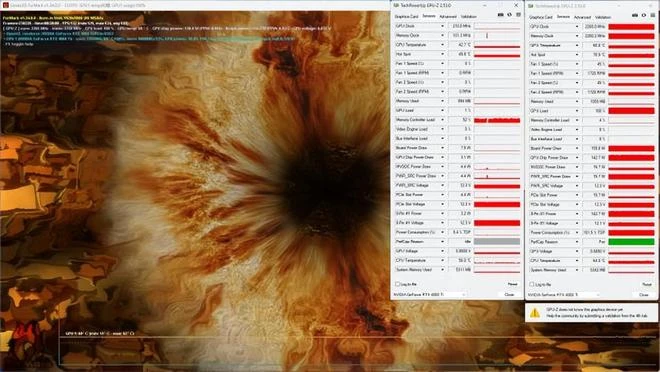Expand Memory Clock dropdown in right GPU-Z window
The width and height of the screenshot is (660, 372).
(577, 36)
